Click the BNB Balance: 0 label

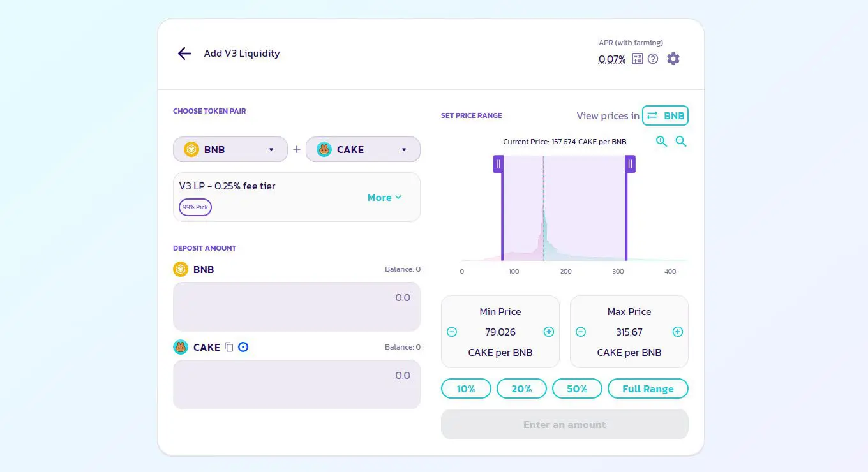pos(403,269)
